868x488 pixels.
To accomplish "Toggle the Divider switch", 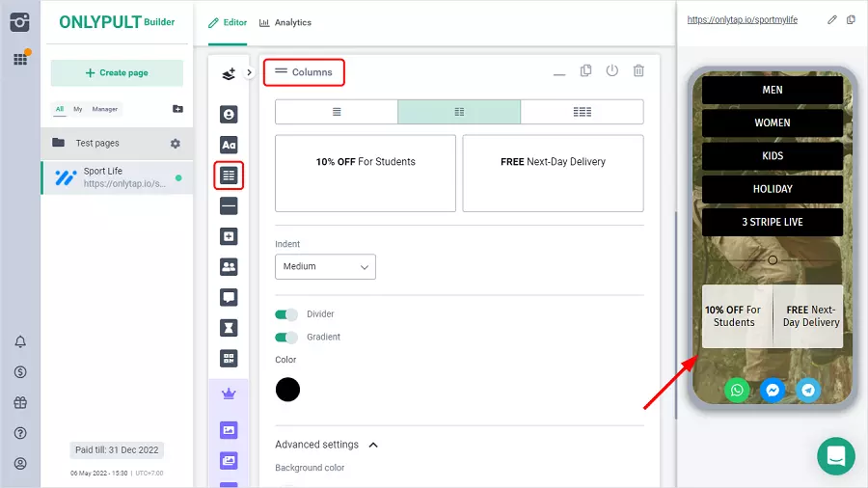I will (x=286, y=314).
